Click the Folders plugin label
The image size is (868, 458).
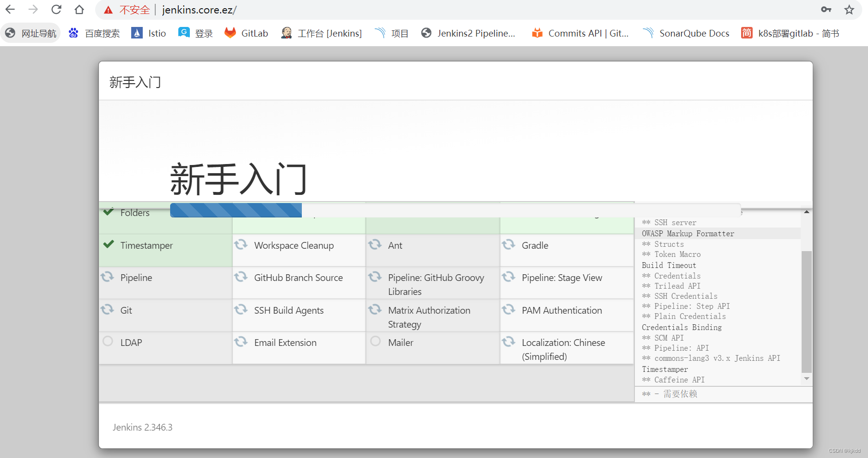(135, 213)
